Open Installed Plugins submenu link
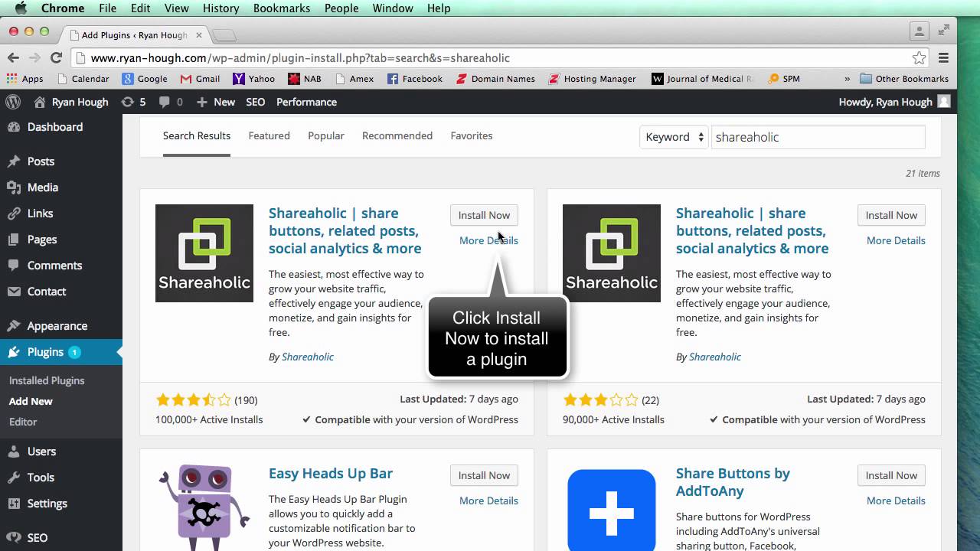This screenshot has width=980, height=551. pyautogui.click(x=47, y=380)
